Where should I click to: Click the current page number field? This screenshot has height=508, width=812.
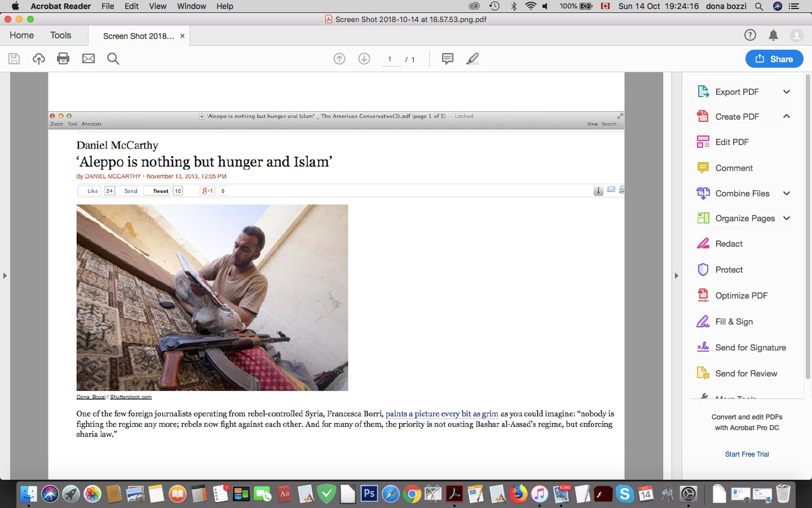[x=391, y=59]
